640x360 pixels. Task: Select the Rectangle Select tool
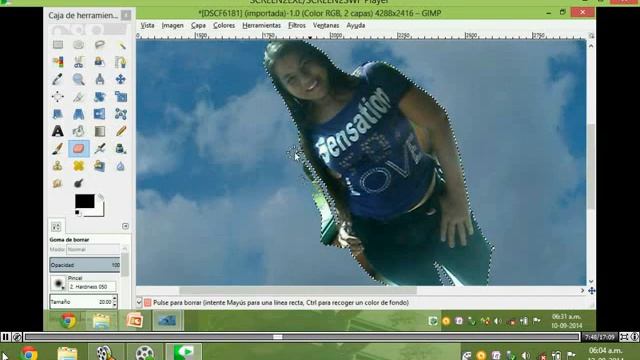(58, 44)
